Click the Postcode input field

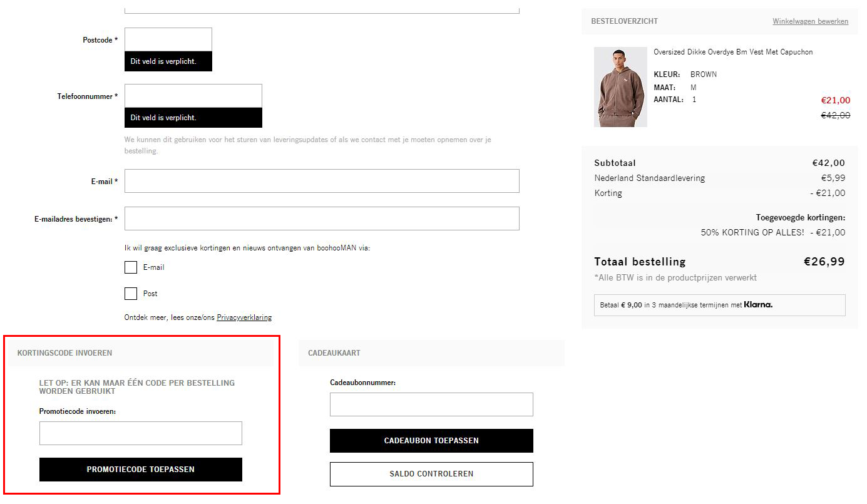[168, 39]
